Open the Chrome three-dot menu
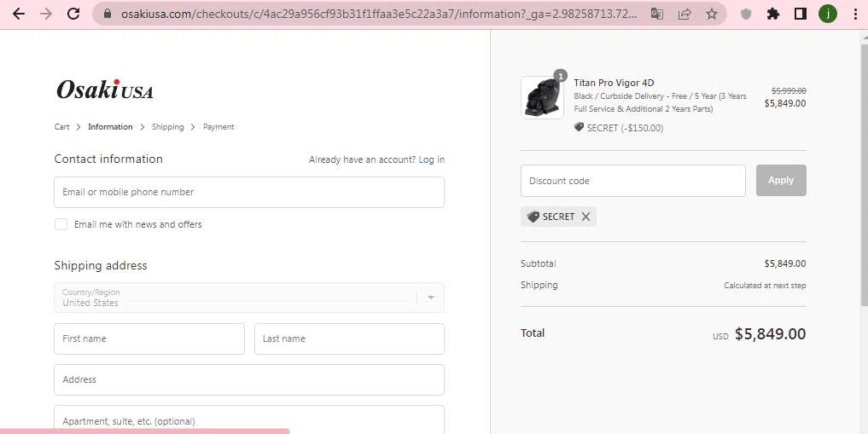 tap(855, 14)
